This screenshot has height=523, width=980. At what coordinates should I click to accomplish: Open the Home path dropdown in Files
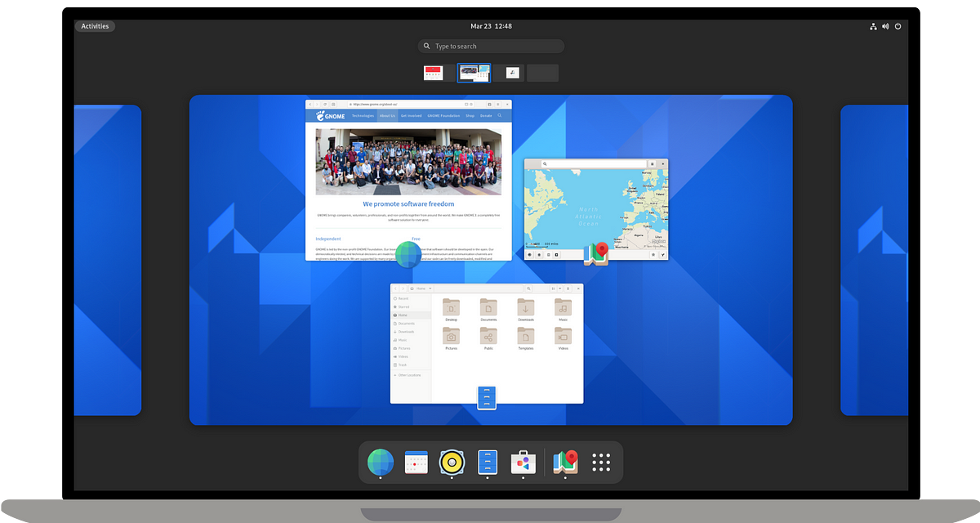(421, 288)
